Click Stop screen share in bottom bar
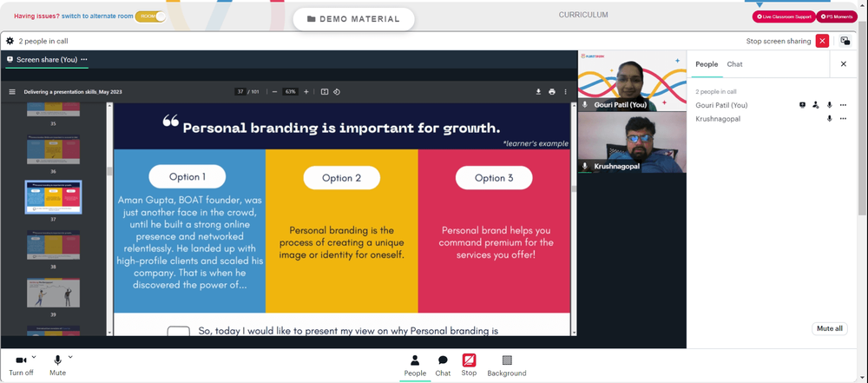The height and width of the screenshot is (383, 868). click(x=469, y=366)
